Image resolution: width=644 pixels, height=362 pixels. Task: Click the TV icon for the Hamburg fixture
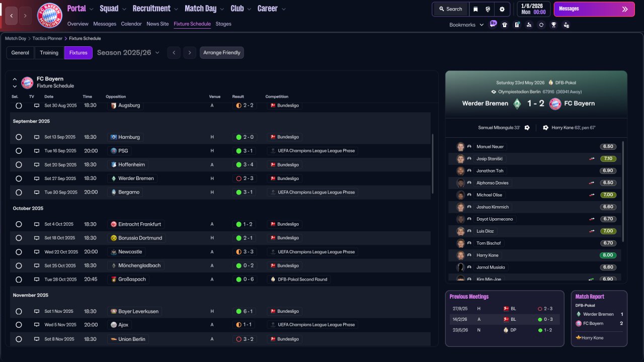click(x=36, y=137)
